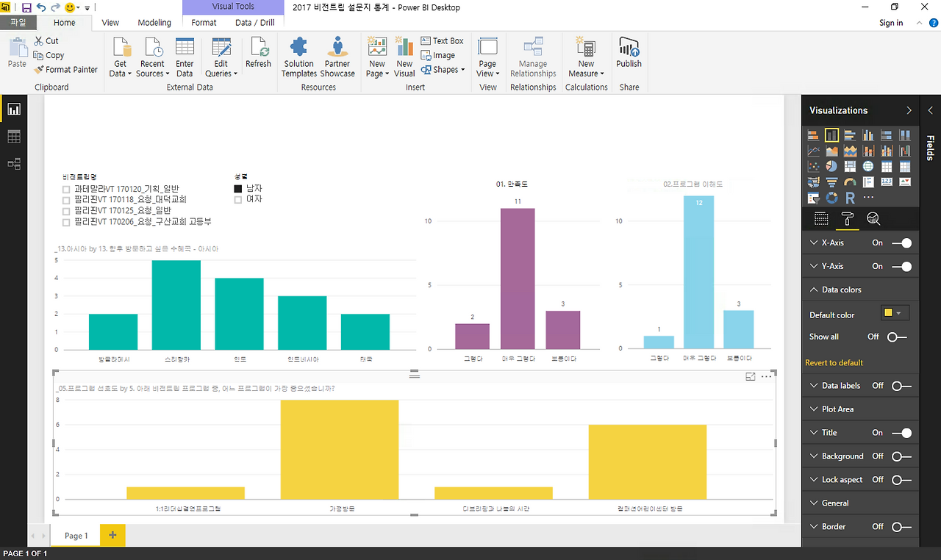Click the Revert to default link

point(834,362)
